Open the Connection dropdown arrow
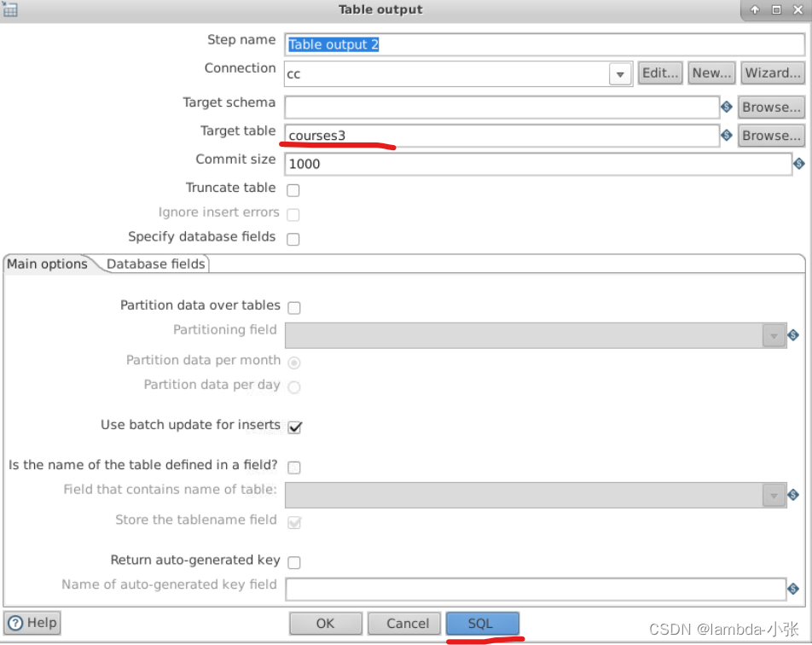 (x=620, y=74)
